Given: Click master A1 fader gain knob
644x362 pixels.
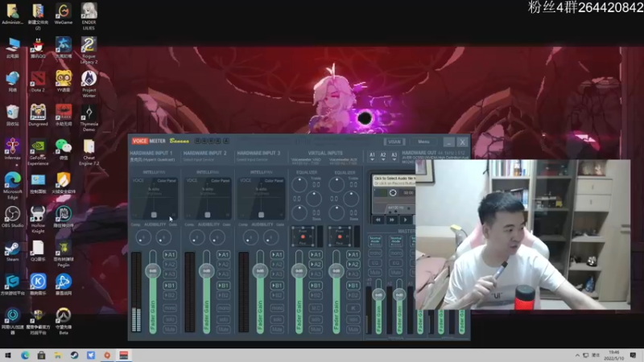Looking at the screenshot, I should tap(378, 294).
